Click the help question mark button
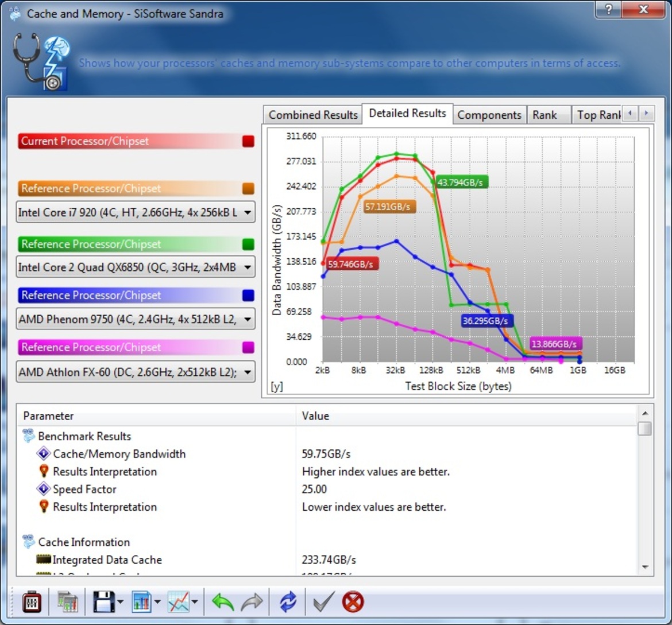672x625 pixels. (x=609, y=9)
